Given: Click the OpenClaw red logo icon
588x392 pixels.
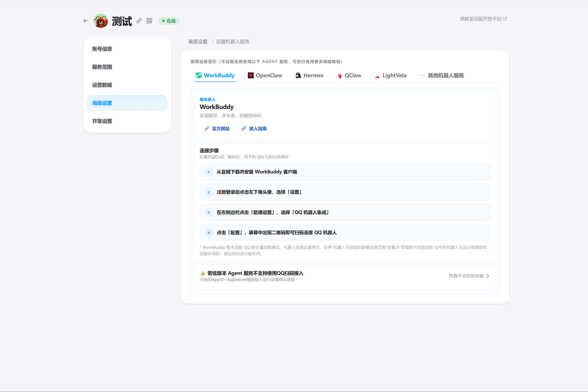Looking at the screenshot, I should [x=251, y=76].
